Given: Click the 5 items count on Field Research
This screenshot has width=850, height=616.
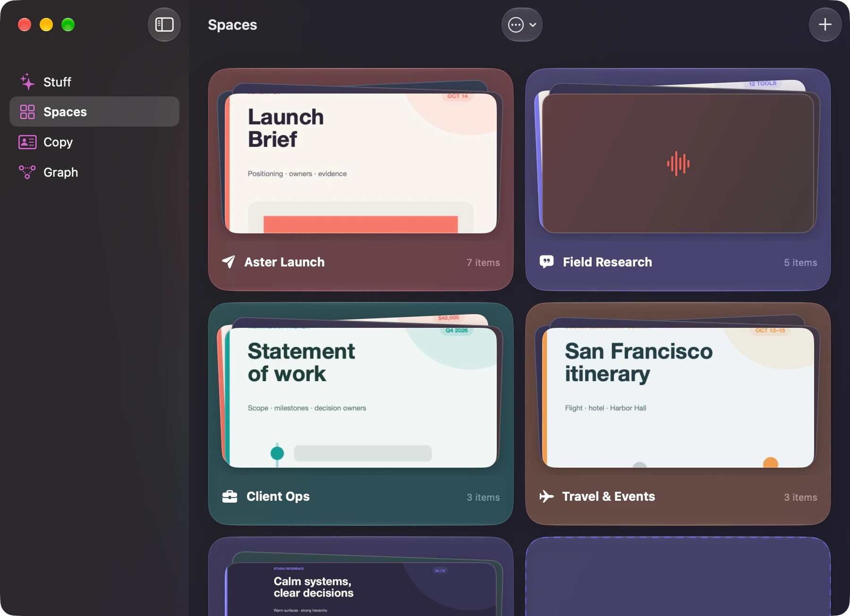Looking at the screenshot, I should click(800, 263).
